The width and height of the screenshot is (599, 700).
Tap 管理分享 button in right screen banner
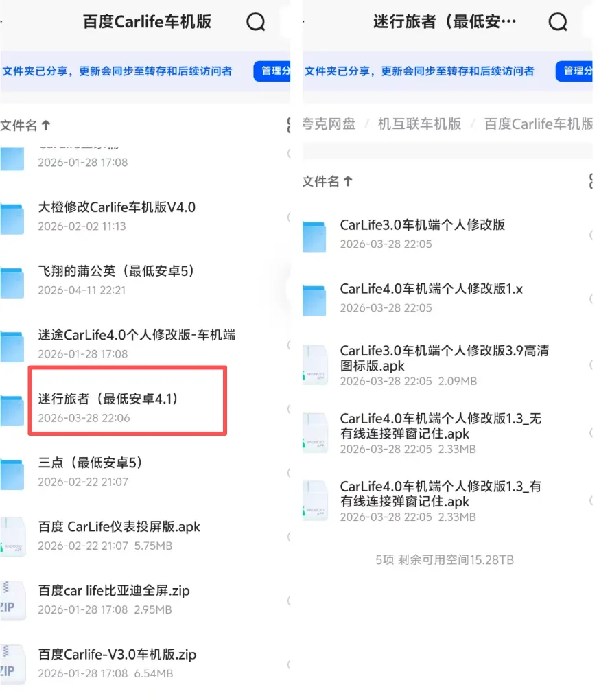(574, 71)
